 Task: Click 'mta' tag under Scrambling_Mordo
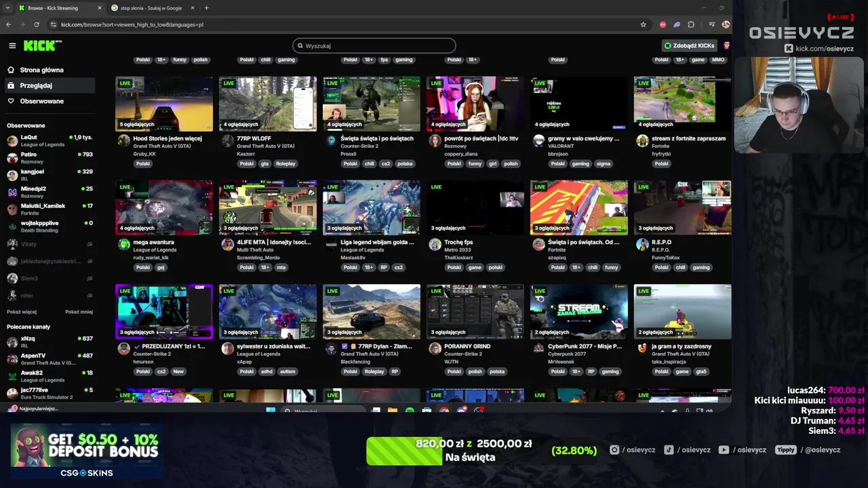[281, 267]
